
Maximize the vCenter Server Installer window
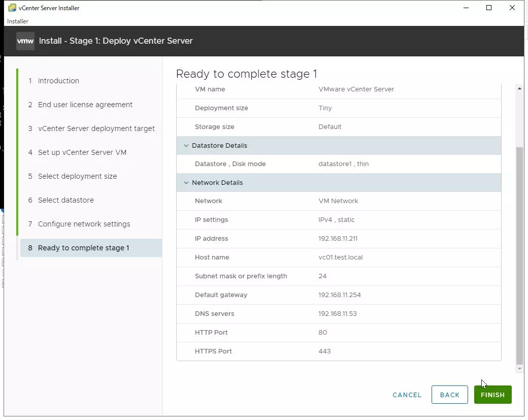coord(489,8)
